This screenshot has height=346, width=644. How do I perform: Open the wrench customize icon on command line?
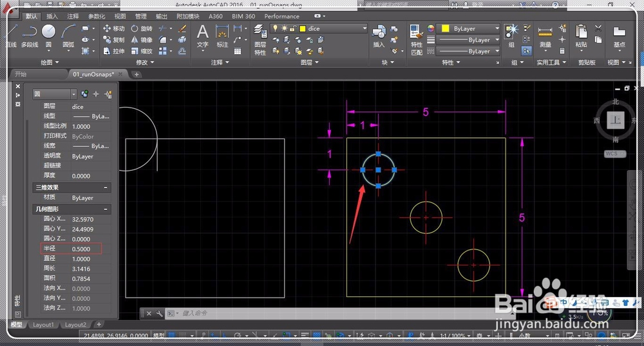pos(159,314)
